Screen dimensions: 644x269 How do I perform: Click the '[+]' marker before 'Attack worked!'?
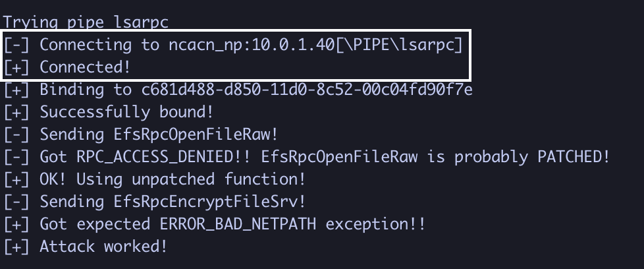coord(16,247)
